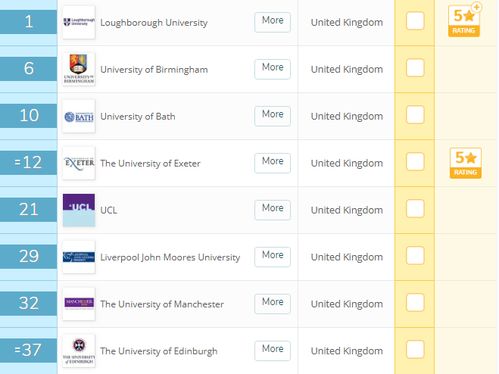Click the University of Bath logo

tap(79, 116)
